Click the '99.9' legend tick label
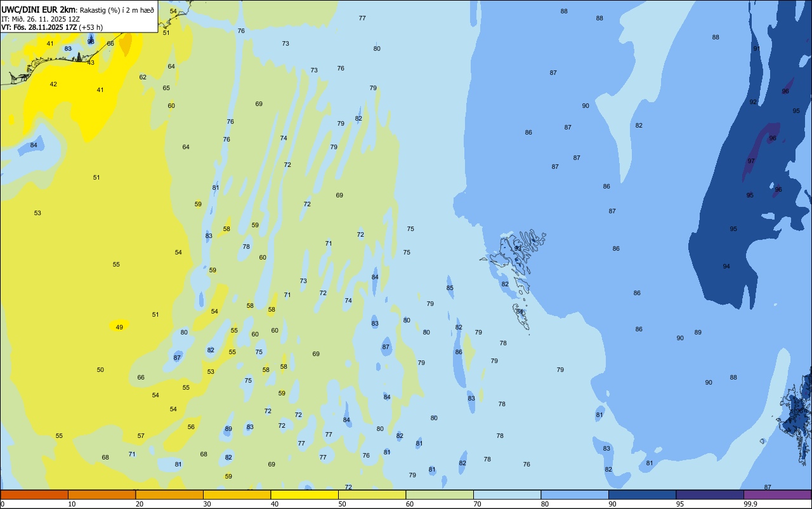This screenshot has width=812, height=509. (750, 504)
